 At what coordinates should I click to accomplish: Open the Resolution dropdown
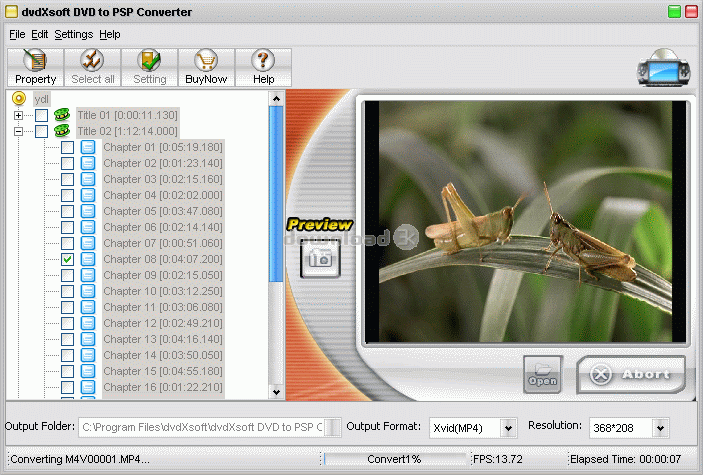(659, 428)
